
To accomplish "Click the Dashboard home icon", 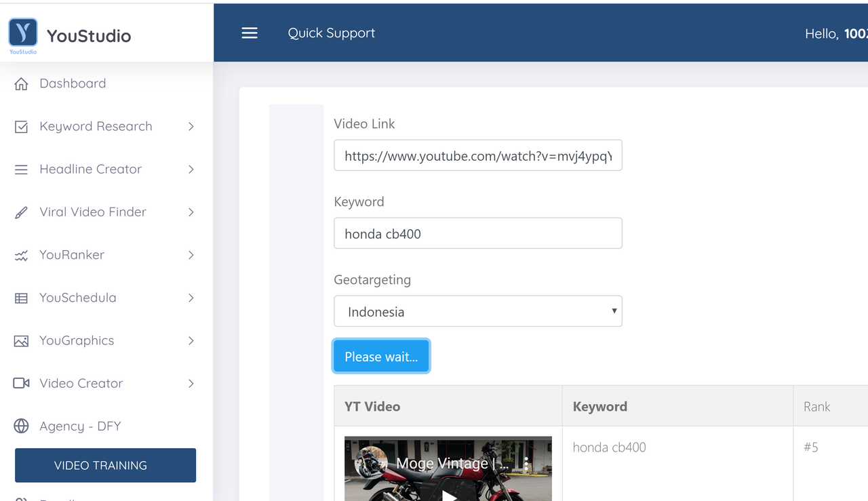I will click(x=22, y=84).
